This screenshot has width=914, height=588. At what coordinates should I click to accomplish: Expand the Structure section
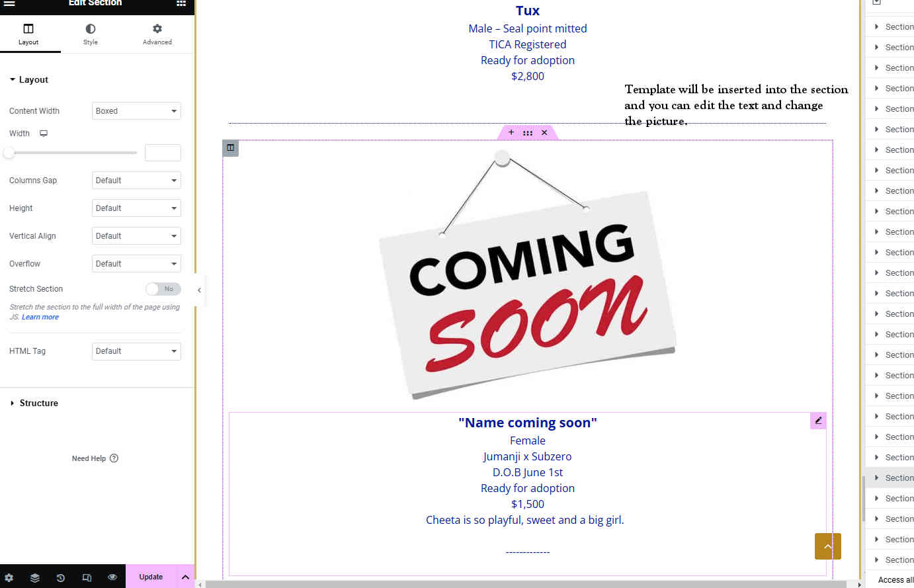point(38,403)
